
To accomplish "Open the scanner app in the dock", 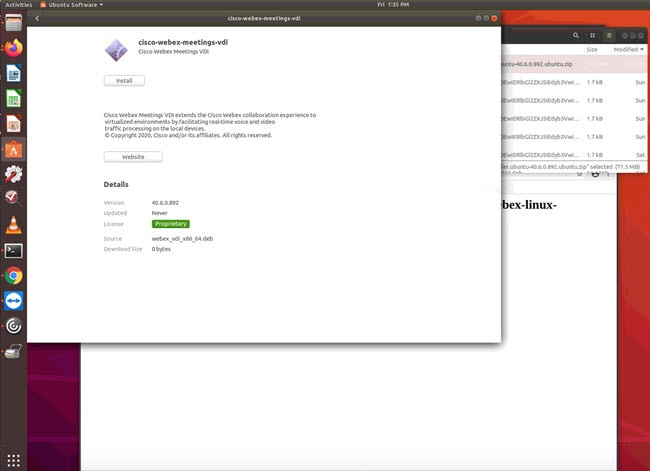I will pos(13,351).
